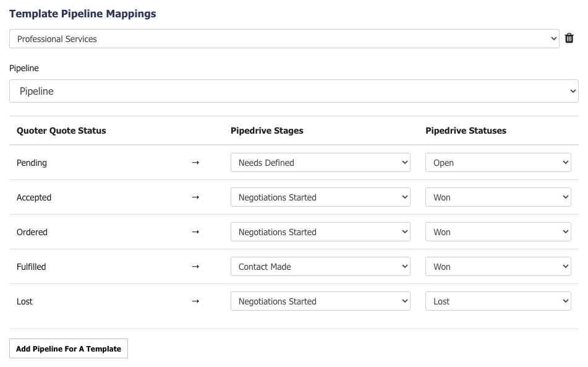The image size is (588, 367).
Task: Change Pipedrive status for Ordered row
Action: [x=498, y=232]
